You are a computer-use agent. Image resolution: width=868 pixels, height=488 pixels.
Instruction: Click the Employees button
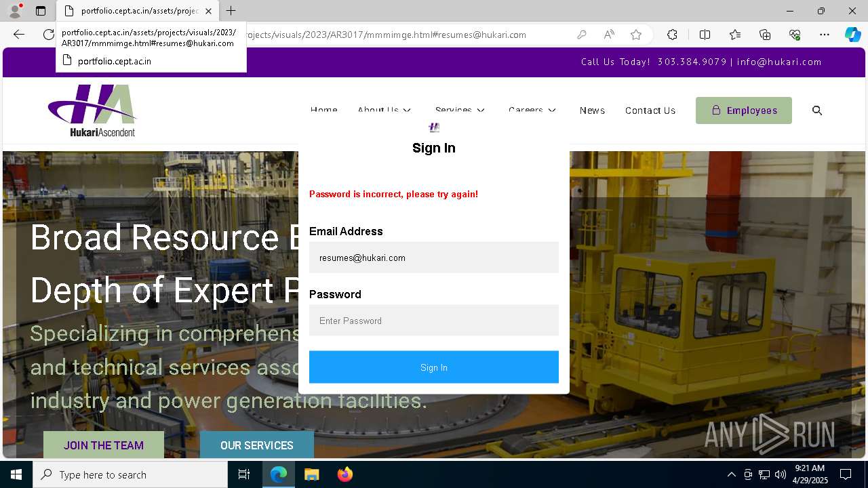(x=744, y=110)
